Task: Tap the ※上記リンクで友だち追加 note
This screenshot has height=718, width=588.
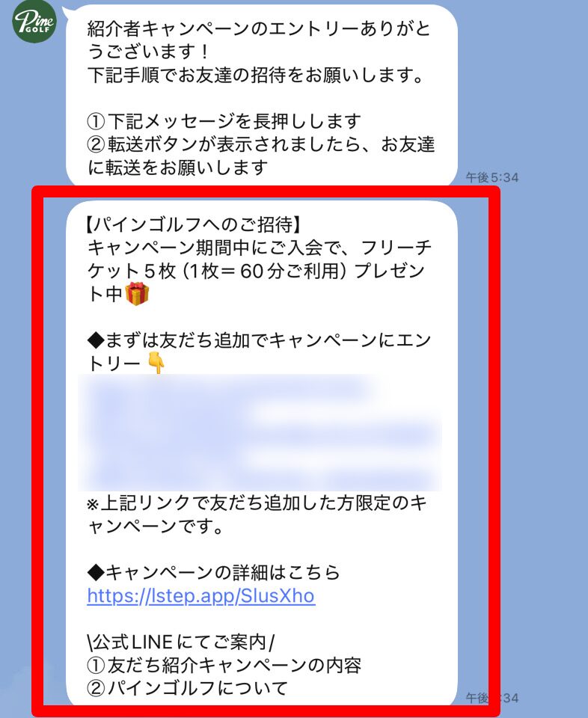Action: pyautogui.click(x=257, y=515)
